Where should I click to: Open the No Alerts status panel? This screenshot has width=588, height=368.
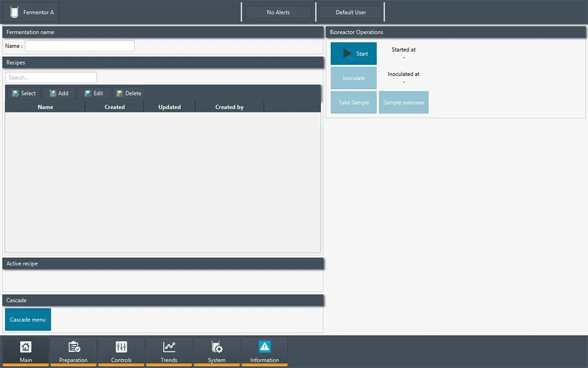tap(278, 12)
